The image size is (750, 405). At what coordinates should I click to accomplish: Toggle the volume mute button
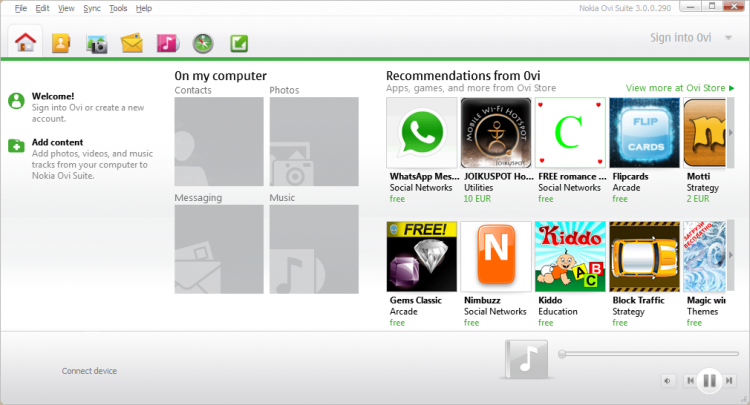click(666, 380)
